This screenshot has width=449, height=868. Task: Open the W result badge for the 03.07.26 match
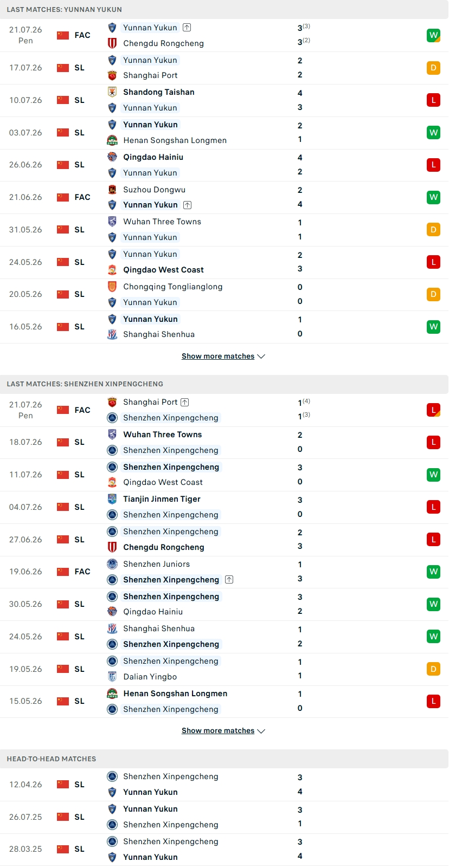[x=433, y=133]
